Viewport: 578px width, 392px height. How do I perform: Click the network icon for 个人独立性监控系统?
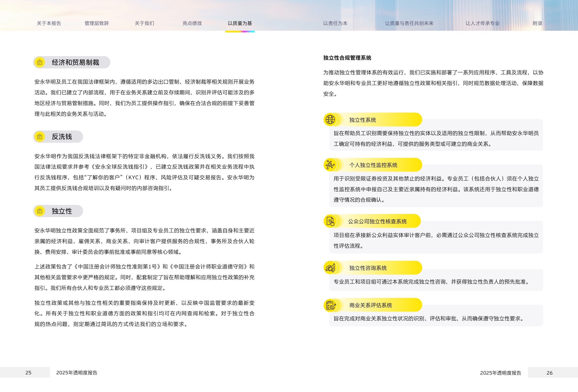[330, 165]
